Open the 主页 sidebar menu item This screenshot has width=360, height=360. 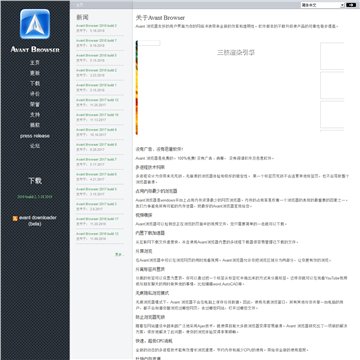click(x=35, y=63)
